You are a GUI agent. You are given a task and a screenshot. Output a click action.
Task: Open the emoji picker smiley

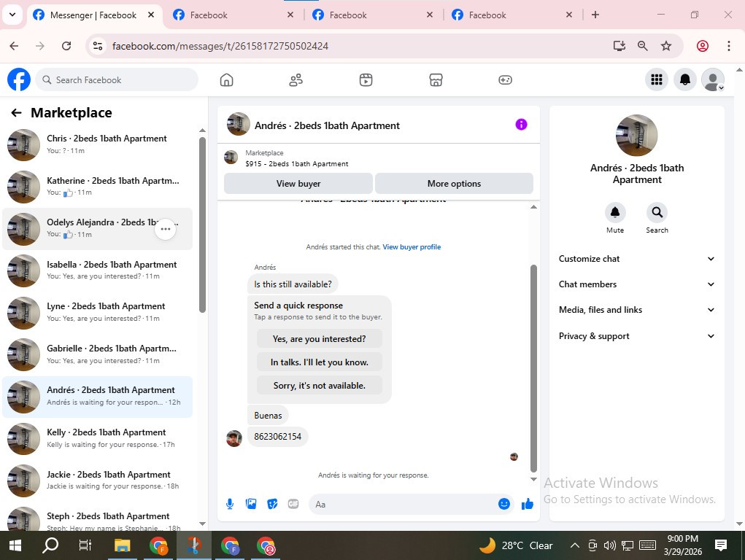pyautogui.click(x=504, y=504)
